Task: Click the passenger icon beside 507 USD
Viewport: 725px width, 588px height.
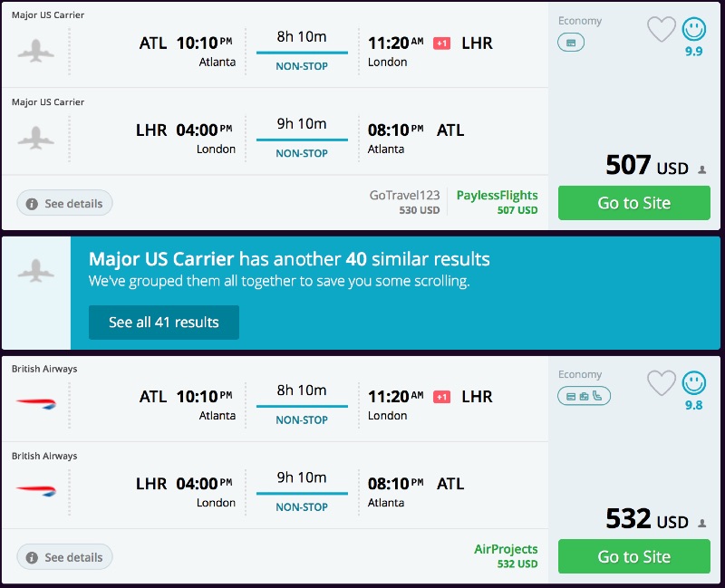Action: (x=701, y=169)
